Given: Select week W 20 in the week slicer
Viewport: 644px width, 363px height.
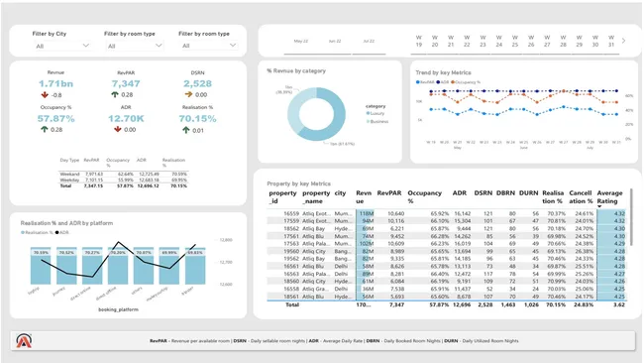Looking at the screenshot, I should pyautogui.click(x=435, y=41).
